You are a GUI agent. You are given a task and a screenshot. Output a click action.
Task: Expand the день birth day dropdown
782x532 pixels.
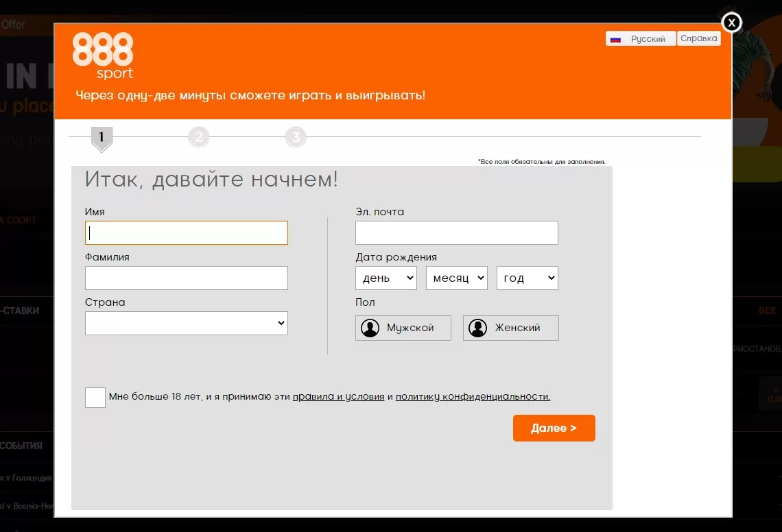pos(386,278)
